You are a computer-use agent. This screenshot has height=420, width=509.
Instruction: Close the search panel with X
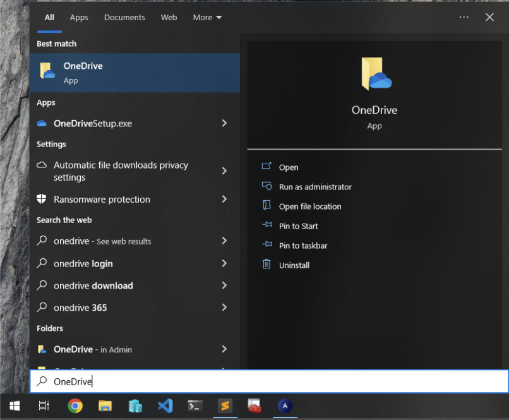click(489, 17)
